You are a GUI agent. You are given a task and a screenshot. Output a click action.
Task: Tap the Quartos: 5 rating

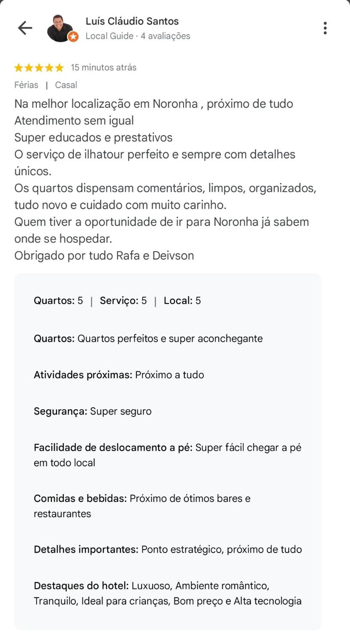(x=58, y=301)
